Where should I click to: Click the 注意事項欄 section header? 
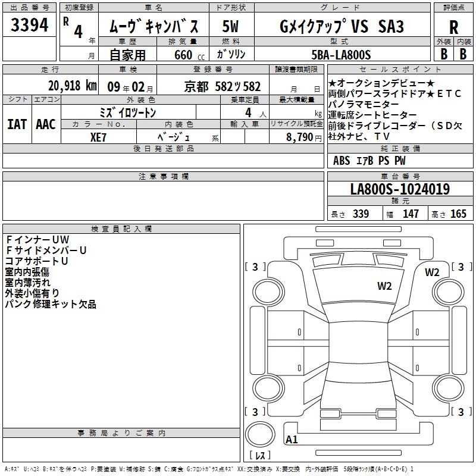[x=163, y=176]
